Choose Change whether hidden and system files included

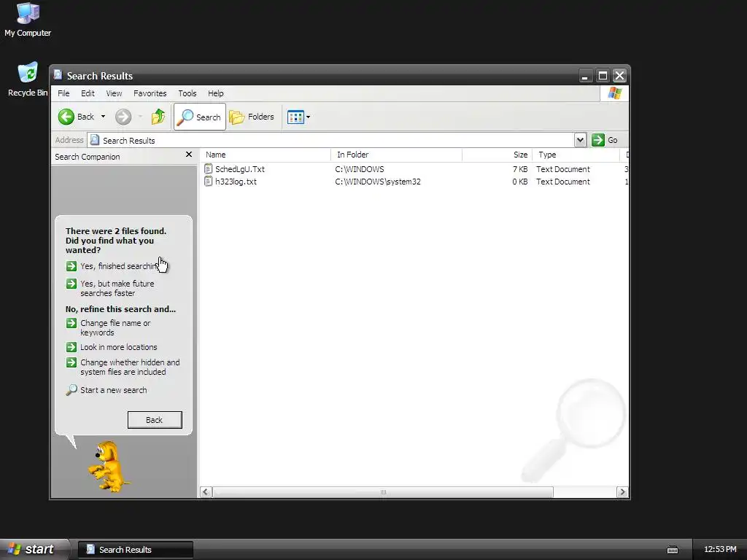(x=130, y=367)
